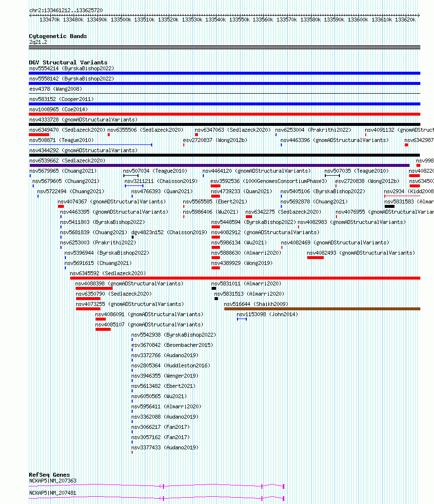Click nsv507035 (Teague2010) label
This screenshot has width=434, height=504.
click(x=356, y=171)
